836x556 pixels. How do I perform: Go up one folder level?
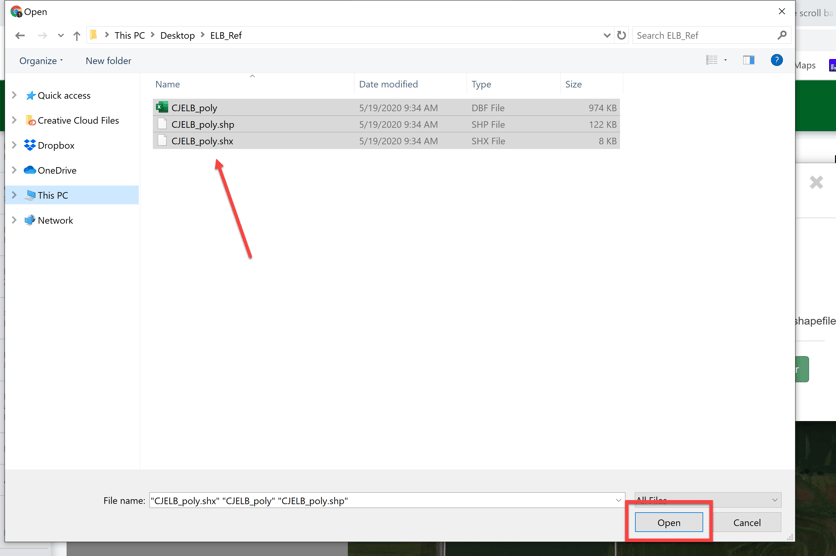tap(77, 36)
